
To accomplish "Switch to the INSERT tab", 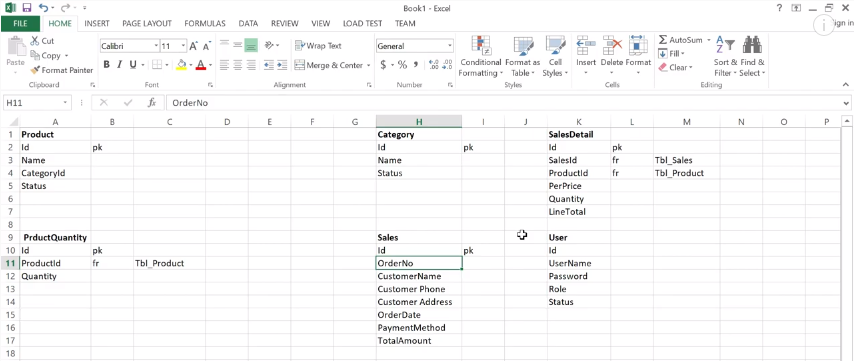I will point(97,24).
